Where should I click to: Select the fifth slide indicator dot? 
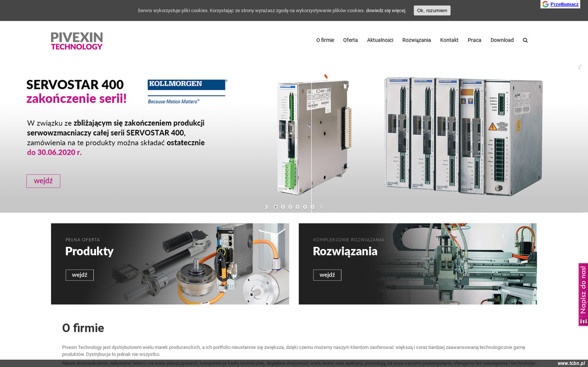[305, 207]
